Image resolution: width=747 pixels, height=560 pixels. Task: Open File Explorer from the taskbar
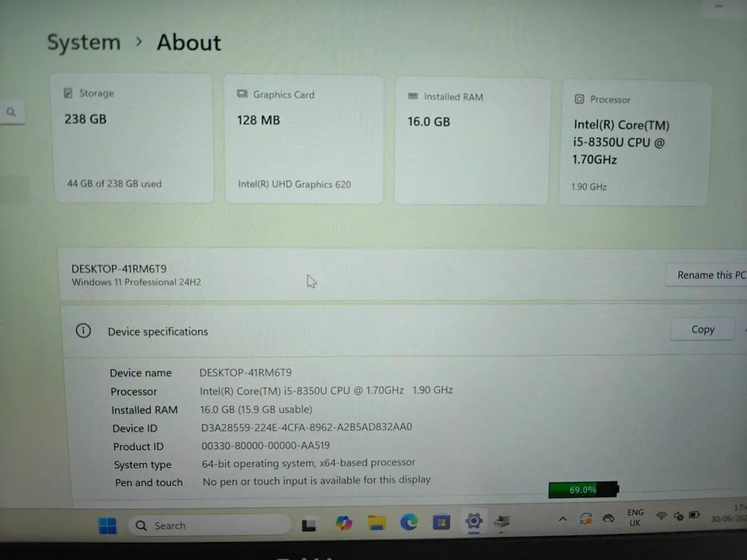tap(376, 523)
